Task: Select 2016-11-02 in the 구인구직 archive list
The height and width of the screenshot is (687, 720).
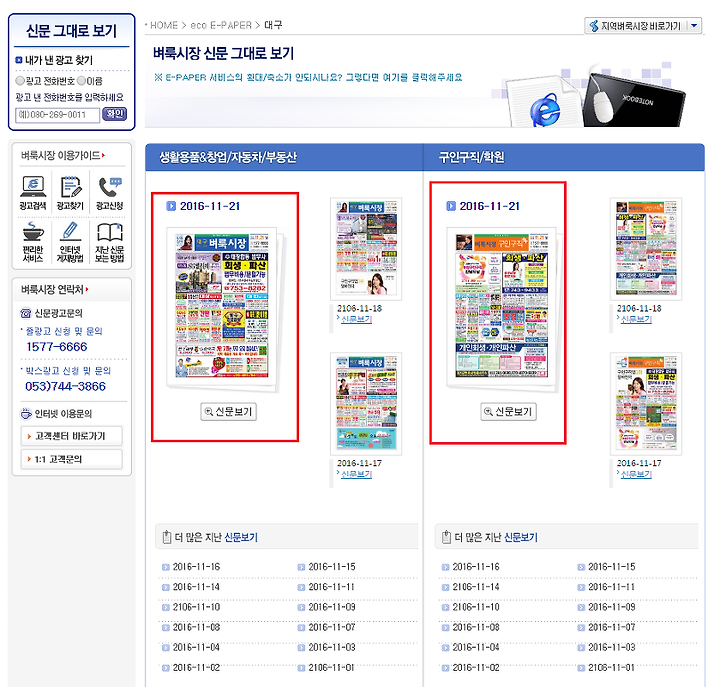Action: pyautogui.click(x=476, y=668)
